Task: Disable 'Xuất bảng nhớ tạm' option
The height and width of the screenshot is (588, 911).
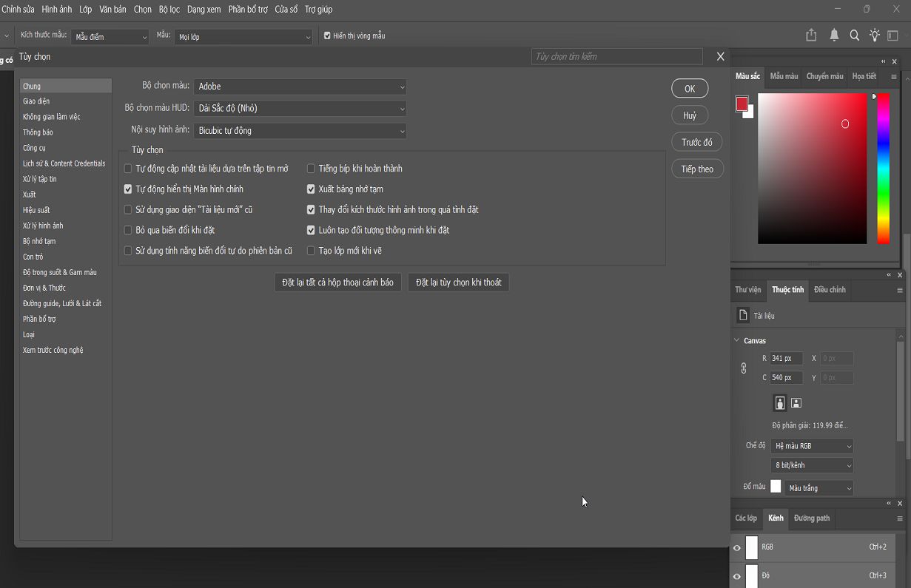Action: coord(311,189)
